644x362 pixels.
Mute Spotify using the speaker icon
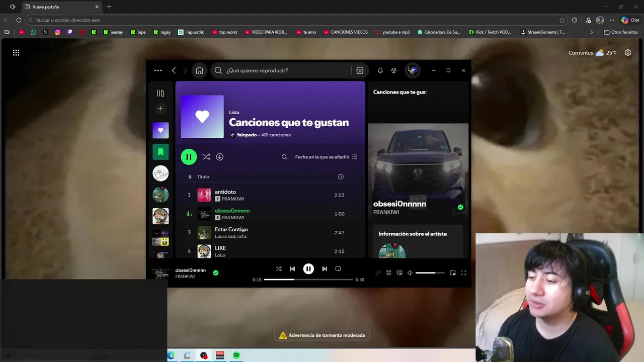click(x=410, y=273)
